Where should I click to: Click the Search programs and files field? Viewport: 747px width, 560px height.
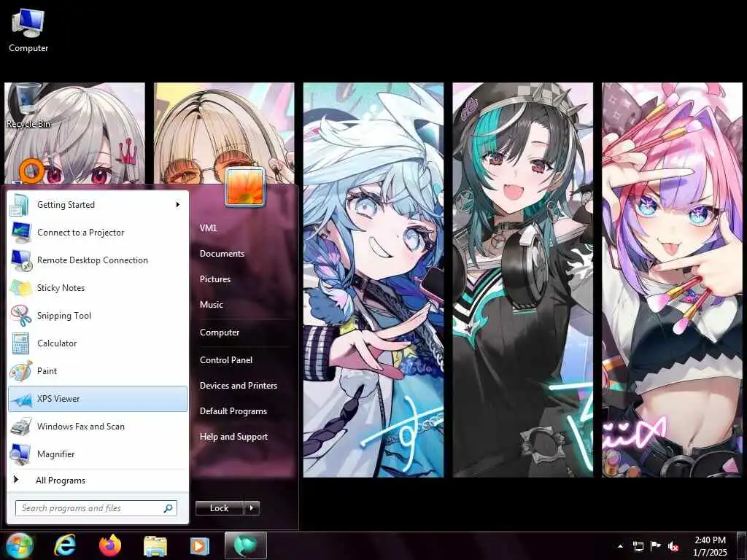[x=96, y=508]
